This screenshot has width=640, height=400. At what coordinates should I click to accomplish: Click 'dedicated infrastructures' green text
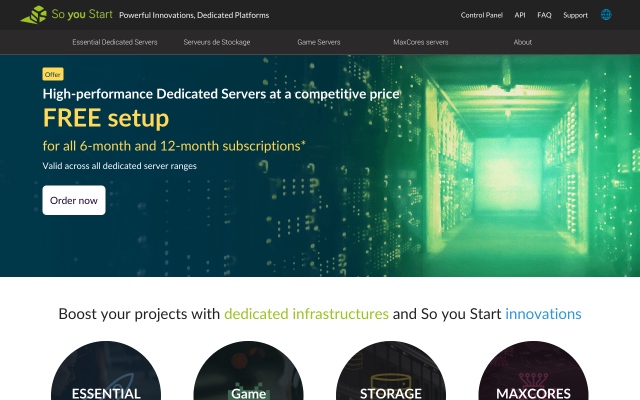pos(306,314)
